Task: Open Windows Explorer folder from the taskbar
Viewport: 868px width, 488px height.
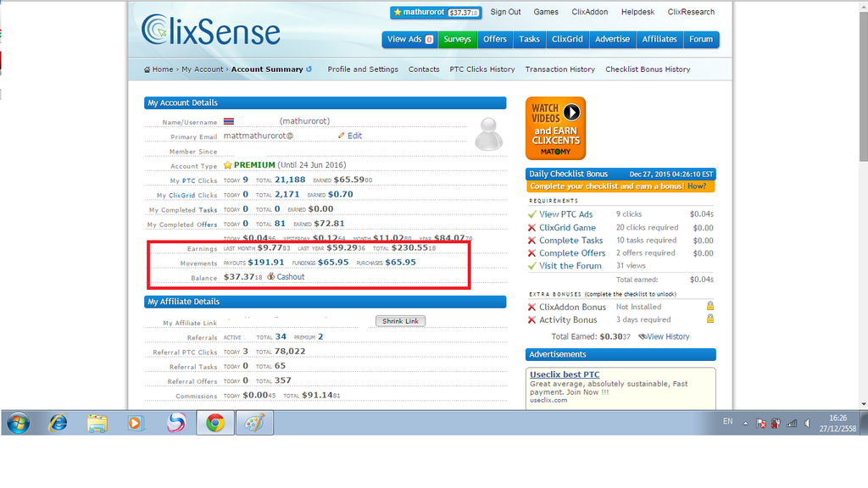Action: (97, 424)
